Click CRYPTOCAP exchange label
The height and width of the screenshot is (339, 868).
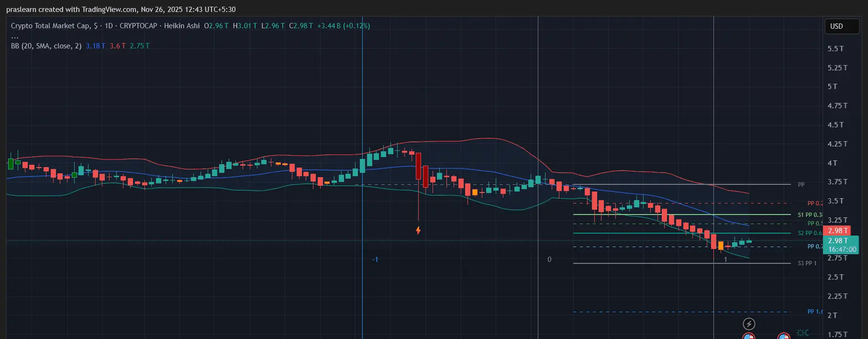(x=138, y=26)
